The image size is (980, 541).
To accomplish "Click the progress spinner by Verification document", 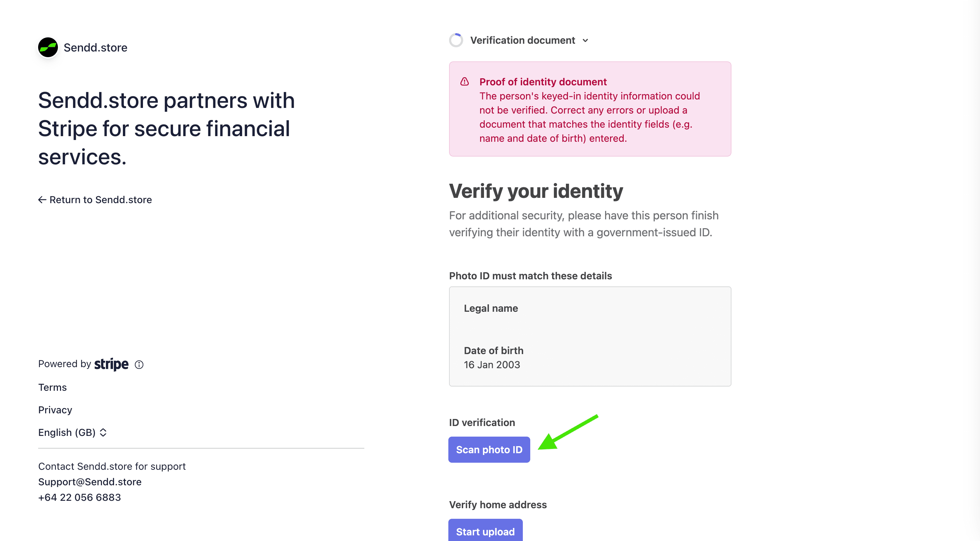I will 456,40.
